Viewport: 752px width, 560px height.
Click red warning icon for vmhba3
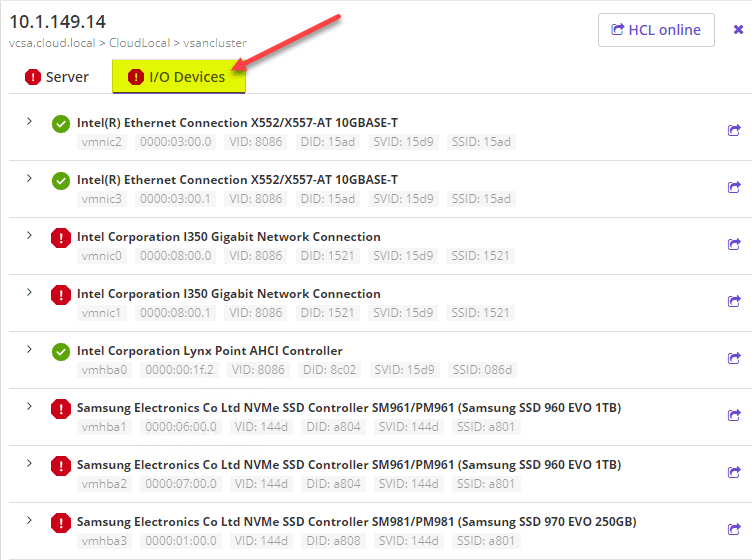click(61, 524)
